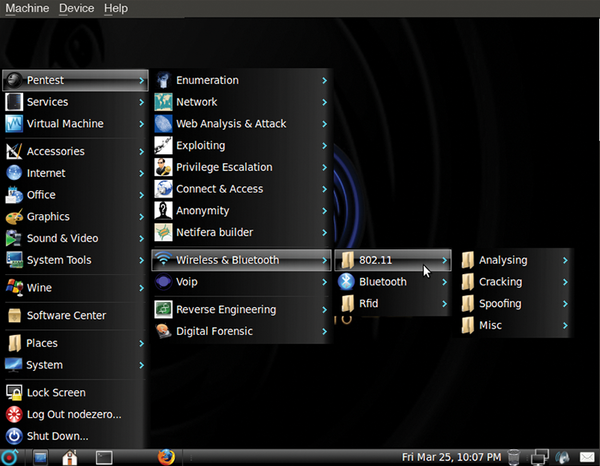Click the network display icon in system tray

pos(540,457)
